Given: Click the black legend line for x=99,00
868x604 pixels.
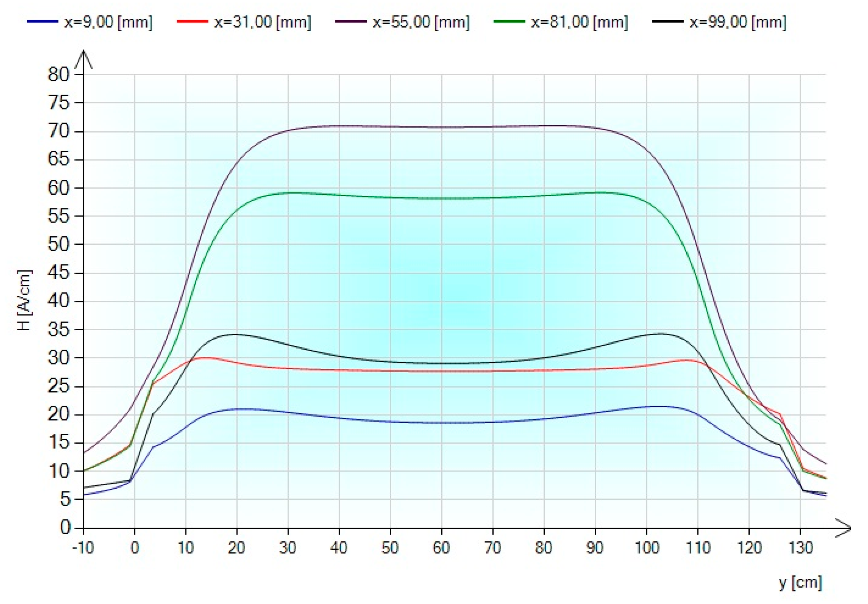Looking at the screenshot, I should pyautogui.click(x=668, y=22).
